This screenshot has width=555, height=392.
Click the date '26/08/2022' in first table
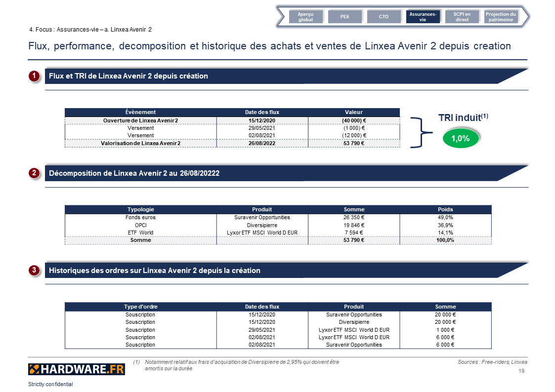click(x=262, y=143)
